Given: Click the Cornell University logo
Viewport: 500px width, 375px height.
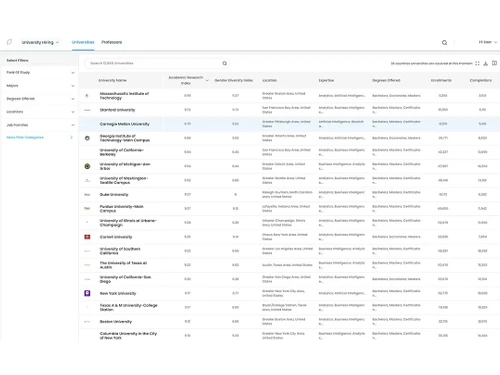Looking at the screenshot, I should tap(87, 237).
